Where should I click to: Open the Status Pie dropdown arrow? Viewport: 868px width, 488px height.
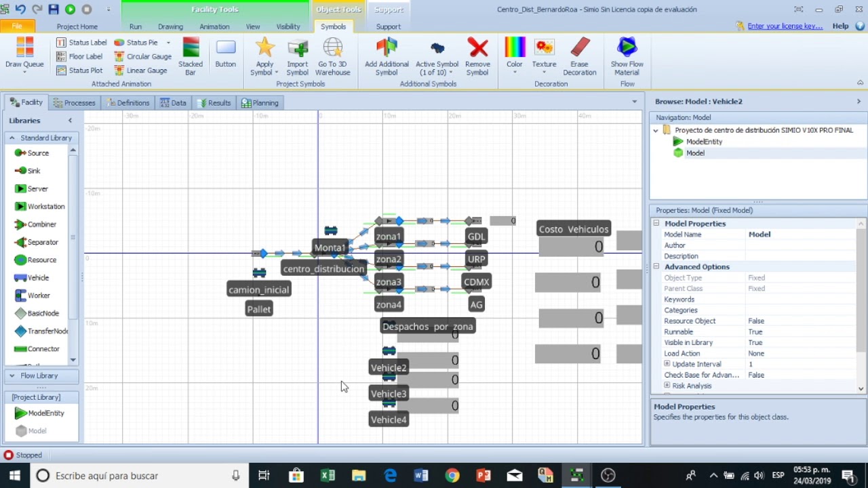click(x=168, y=43)
